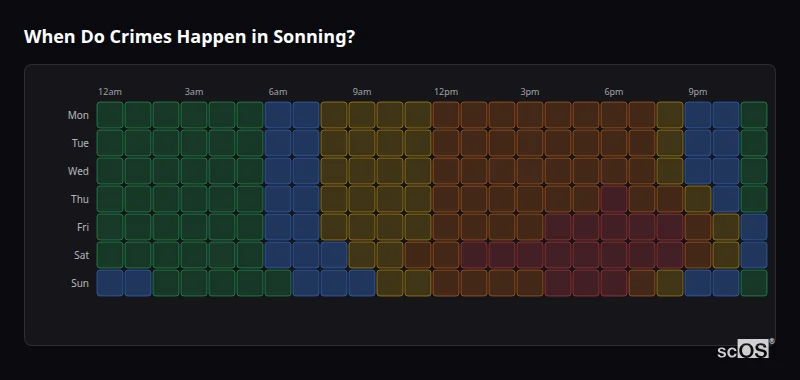This screenshot has width=800, height=380.
Task: Click the Wednesday 12am green cell
Action: coord(110,171)
